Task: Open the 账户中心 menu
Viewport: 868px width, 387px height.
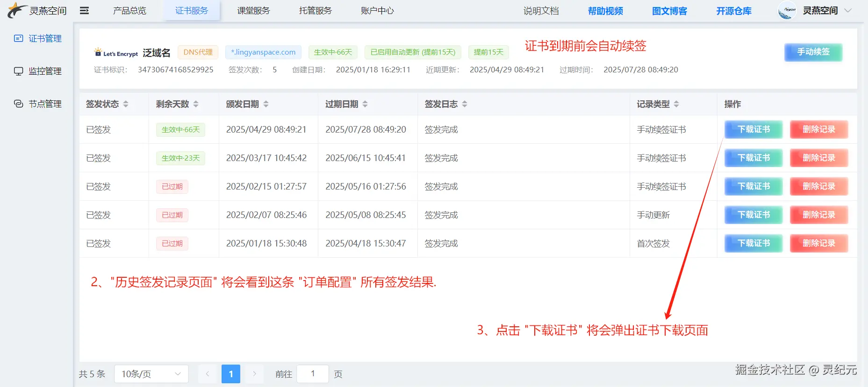Action: tap(377, 11)
